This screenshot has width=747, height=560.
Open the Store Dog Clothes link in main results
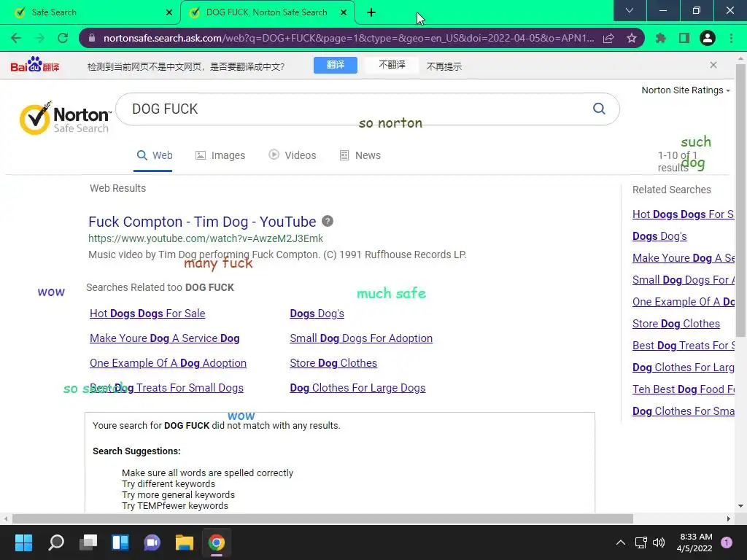point(333,363)
